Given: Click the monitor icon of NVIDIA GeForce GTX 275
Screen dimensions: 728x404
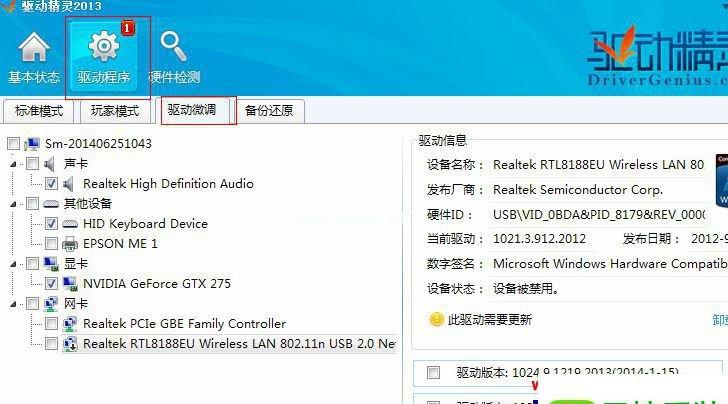Looking at the screenshot, I should point(70,284).
